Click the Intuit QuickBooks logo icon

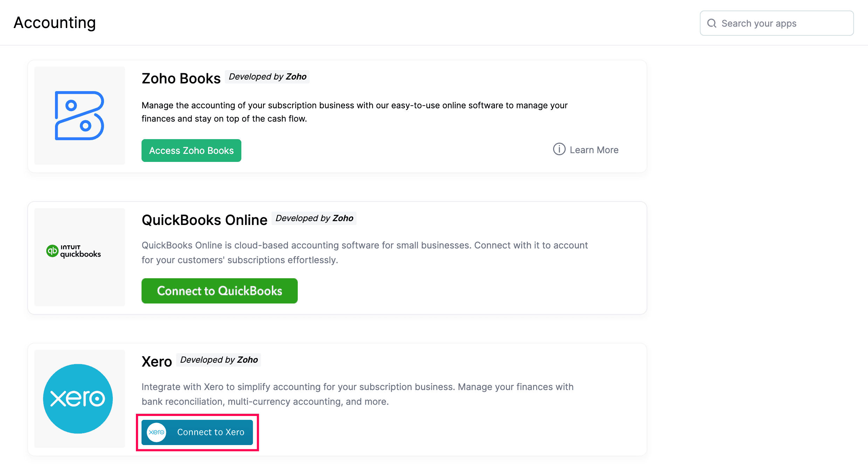coord(73,252)
